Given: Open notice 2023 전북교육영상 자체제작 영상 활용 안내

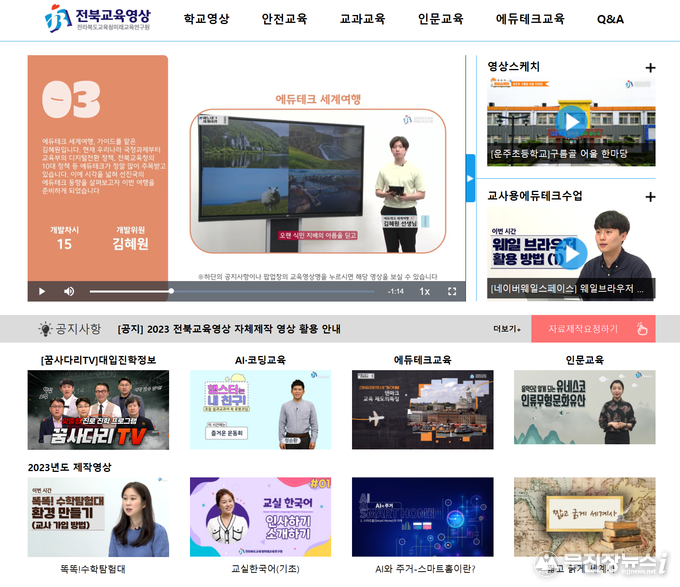Looking at the screenshot, I should click(229, 329).
